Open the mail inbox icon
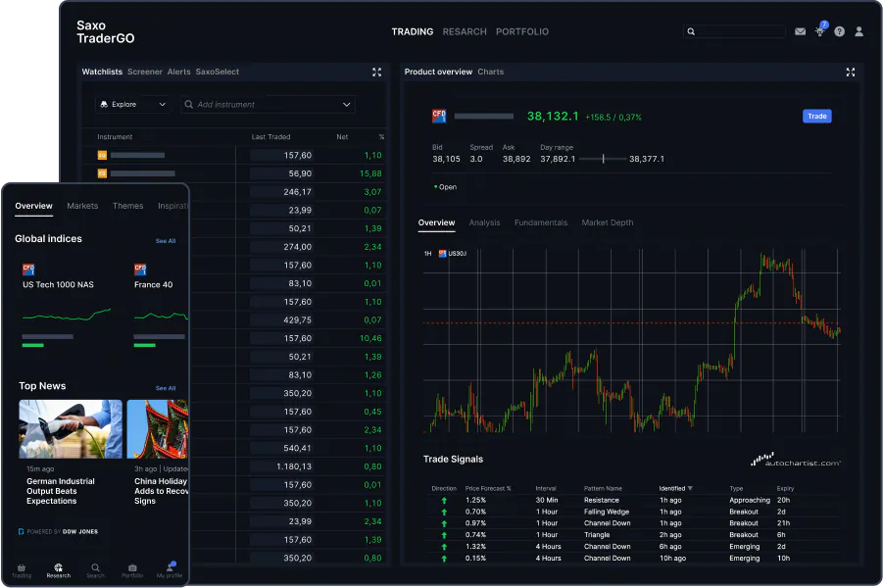 800,31
